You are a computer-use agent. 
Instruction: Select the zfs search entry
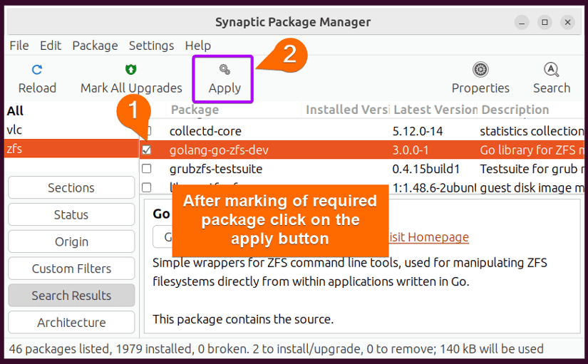(71, 149)
